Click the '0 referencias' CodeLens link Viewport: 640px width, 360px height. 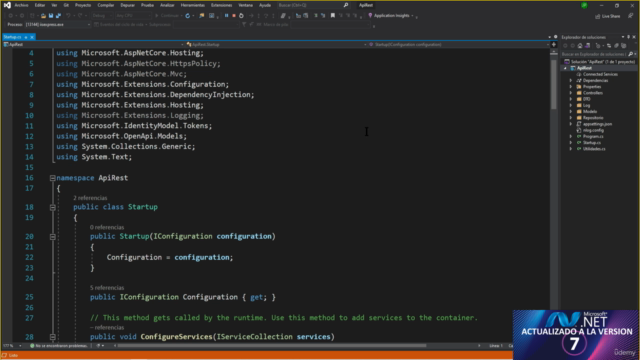click(x=107, y=227)
